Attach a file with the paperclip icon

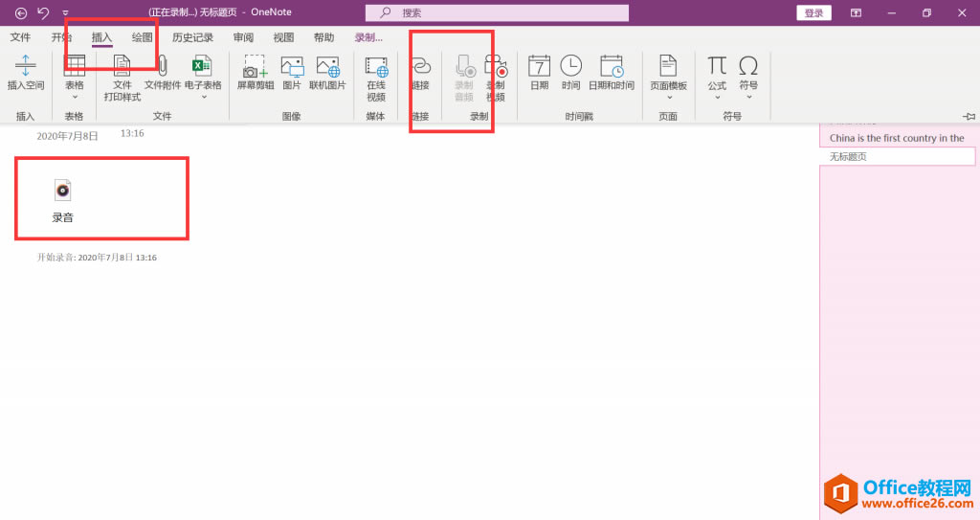click(163, 66)
